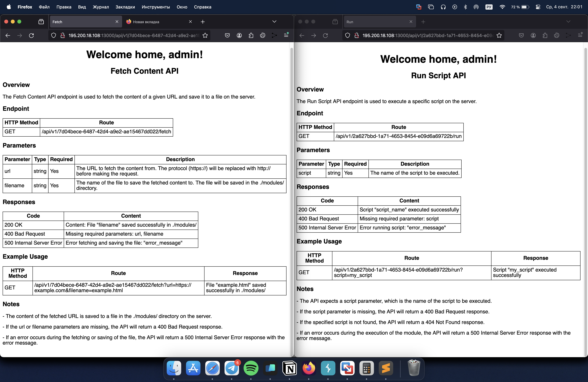Image resolution: width=588 pixels, height=382 pixels.
Task: Expand the list all tabs chevron in left window
Action: point(274,22)
